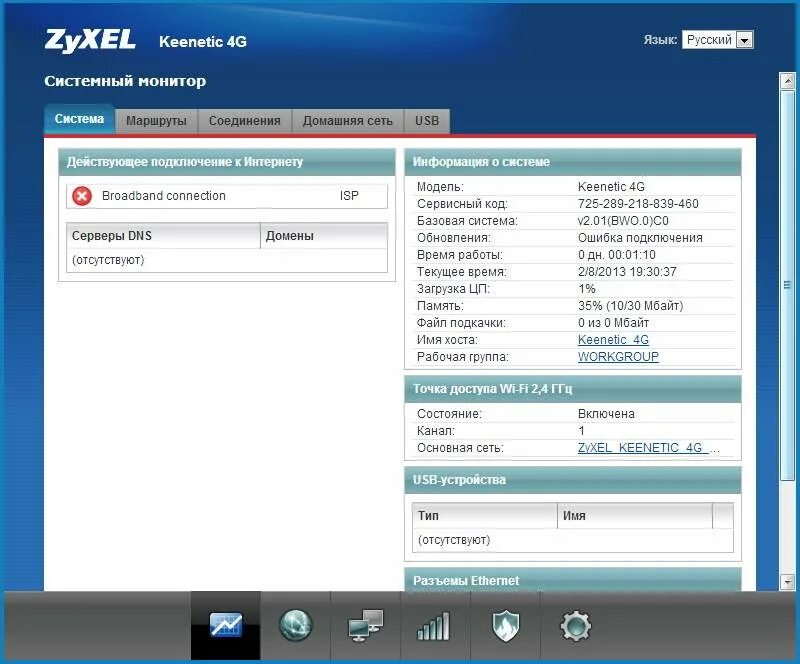Screen dimensions: 800x664
Task: Open the Internet globe icon
Action: 295,625
